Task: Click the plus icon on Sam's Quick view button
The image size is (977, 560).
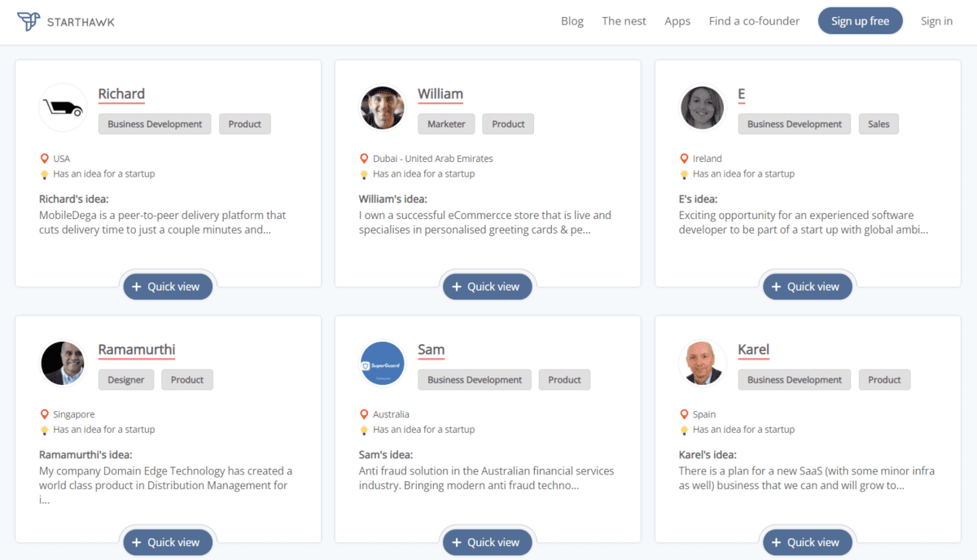Action: pyautogui.click(x=457, y=541)
